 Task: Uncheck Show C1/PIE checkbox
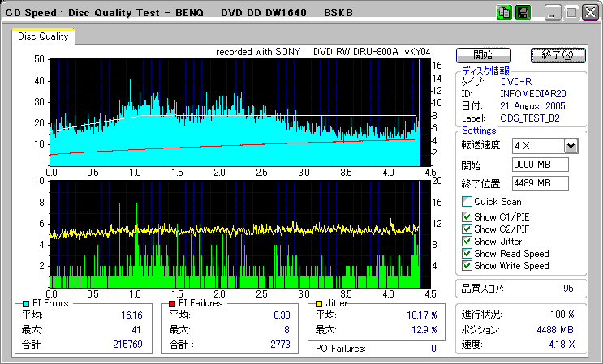[x=467, y=216]
